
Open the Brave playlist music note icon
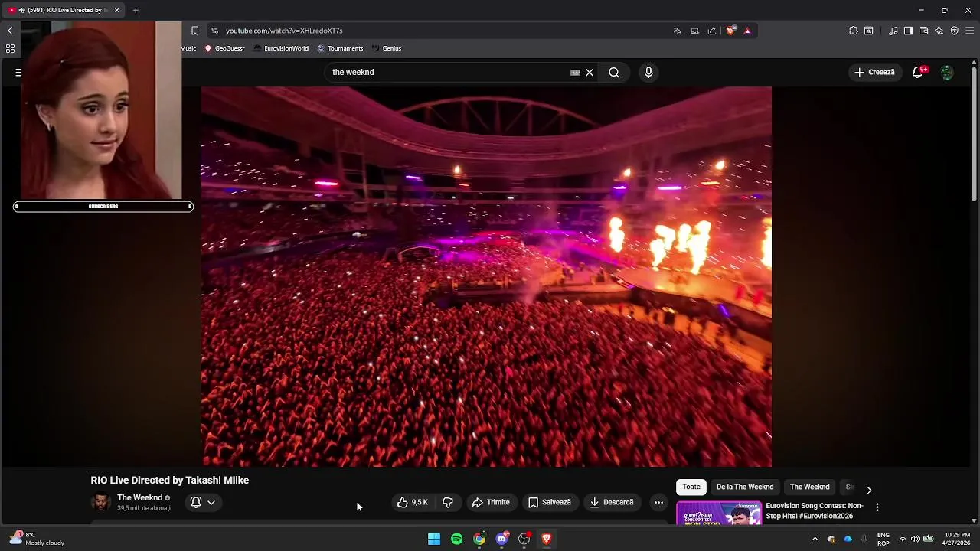(893, 31)
